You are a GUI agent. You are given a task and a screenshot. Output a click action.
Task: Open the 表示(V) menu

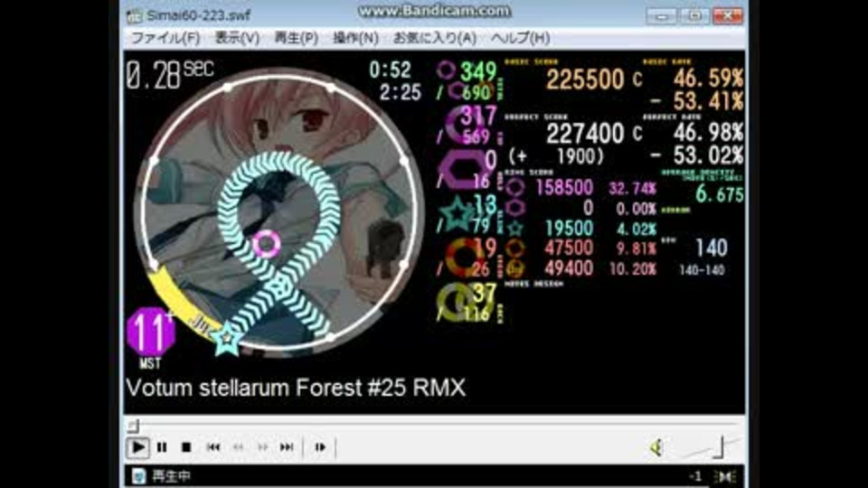(x=237, y=38)
